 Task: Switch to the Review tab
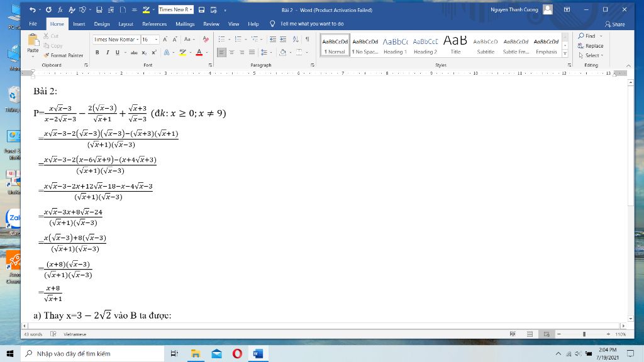point(211,24)
